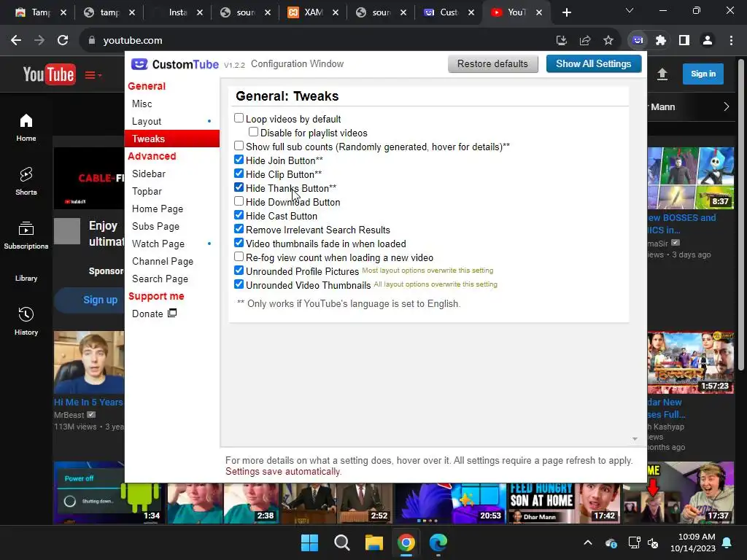Enable Loop videos by default

click(x=239, y=118)
